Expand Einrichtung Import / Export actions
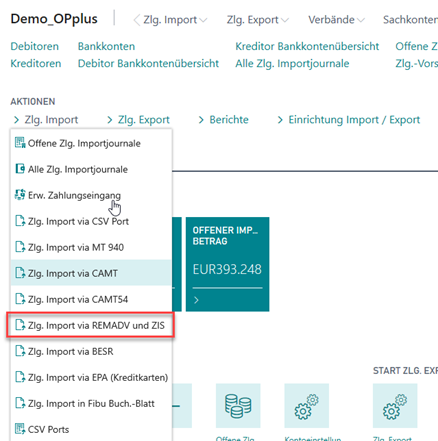The height and width of the screenshot is (441, 438). tap(349, 120)
